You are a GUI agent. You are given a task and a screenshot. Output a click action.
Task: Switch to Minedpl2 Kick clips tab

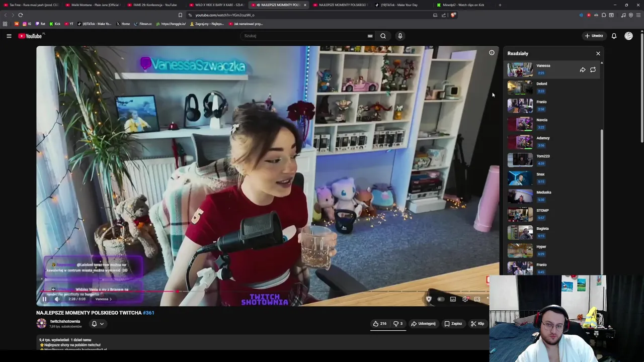tap(464, 5)
